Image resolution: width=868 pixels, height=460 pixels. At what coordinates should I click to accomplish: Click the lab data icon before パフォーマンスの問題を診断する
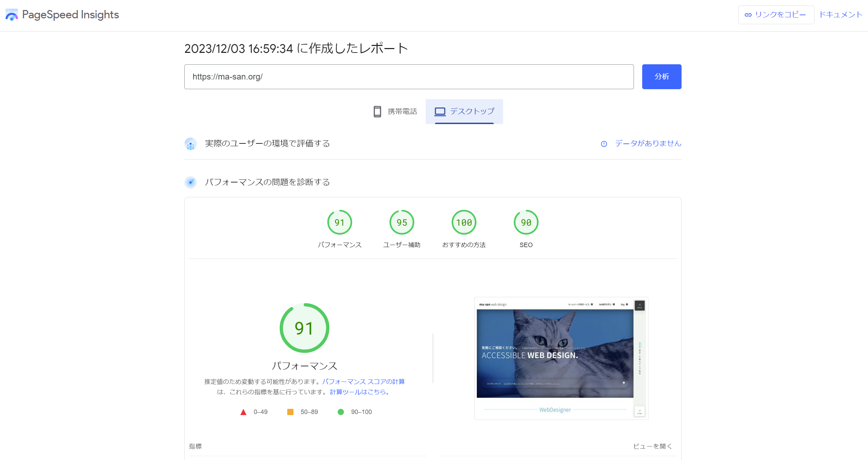tap(190, 182)
